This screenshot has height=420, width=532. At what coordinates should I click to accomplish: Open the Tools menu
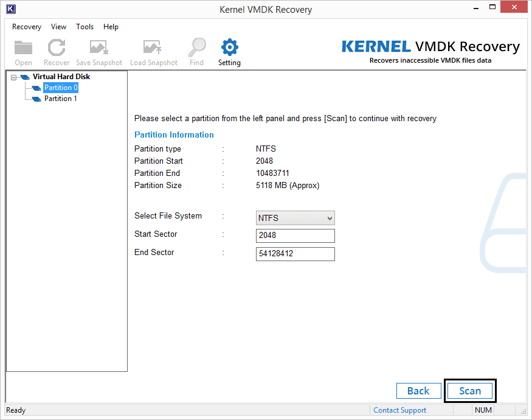pyautogui.click(x=85, y=27)
